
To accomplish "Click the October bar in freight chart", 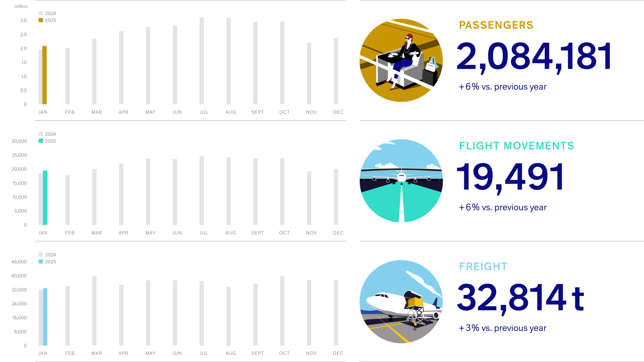I will [282, 311].
